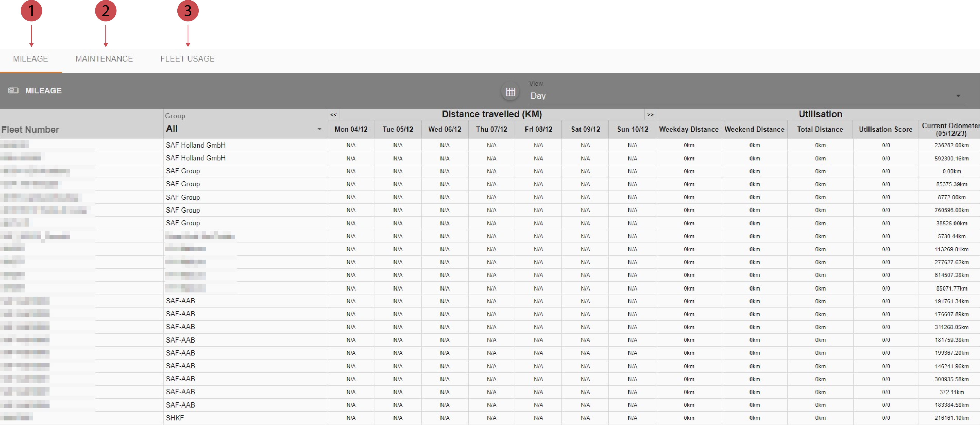Click the Utilisation Score column header

pyautogui.click(x=885, y=129)
